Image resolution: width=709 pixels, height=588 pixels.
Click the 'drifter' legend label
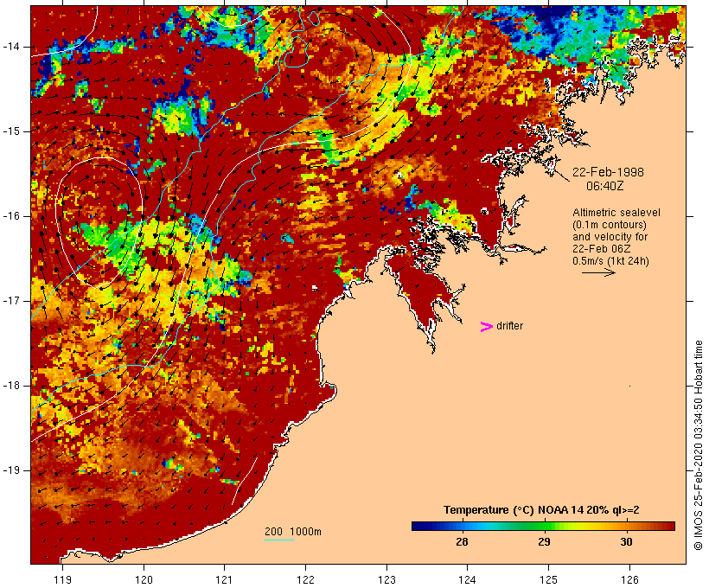(509, 326)
